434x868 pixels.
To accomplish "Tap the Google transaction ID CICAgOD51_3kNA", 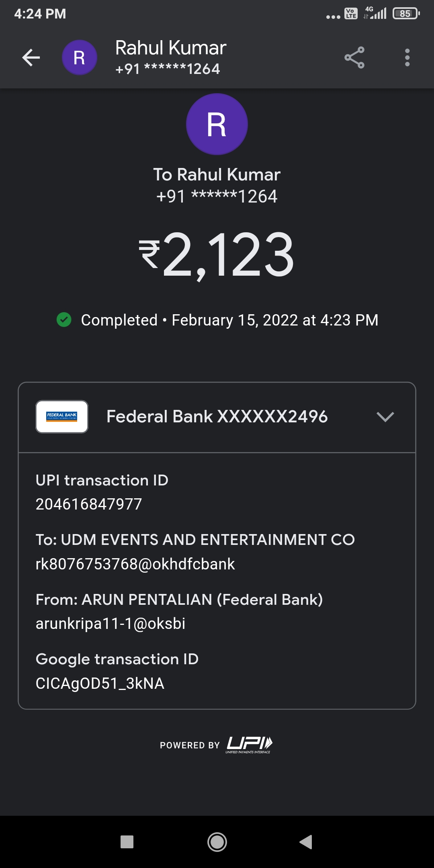I will tap(100, 683).
